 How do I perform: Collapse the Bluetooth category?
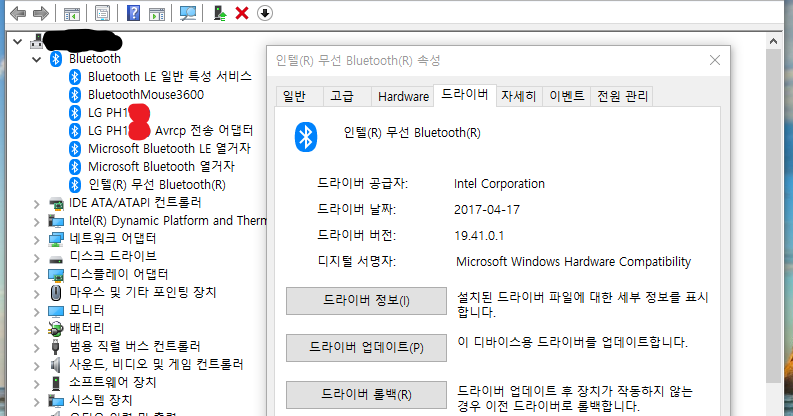[36, 60]
